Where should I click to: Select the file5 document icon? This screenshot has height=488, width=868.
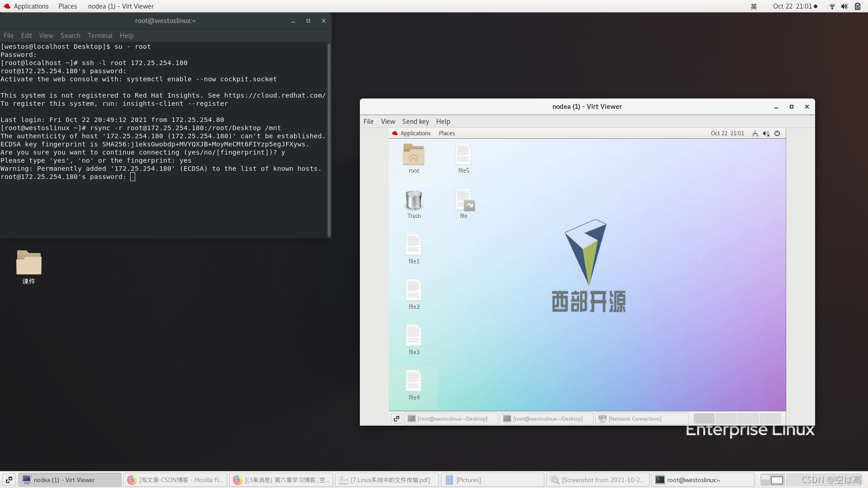pyautogui.click(x=463, y=155)
